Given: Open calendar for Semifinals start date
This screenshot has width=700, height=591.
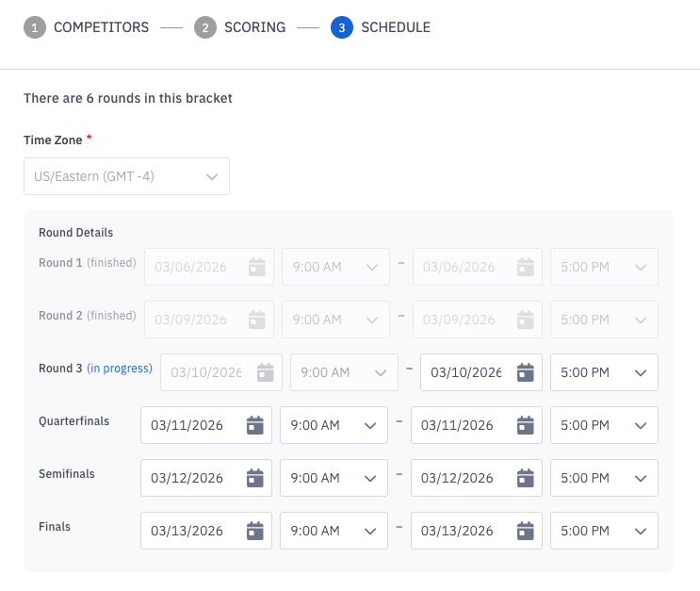Looking at the screenshot, I should click(254, 478).
